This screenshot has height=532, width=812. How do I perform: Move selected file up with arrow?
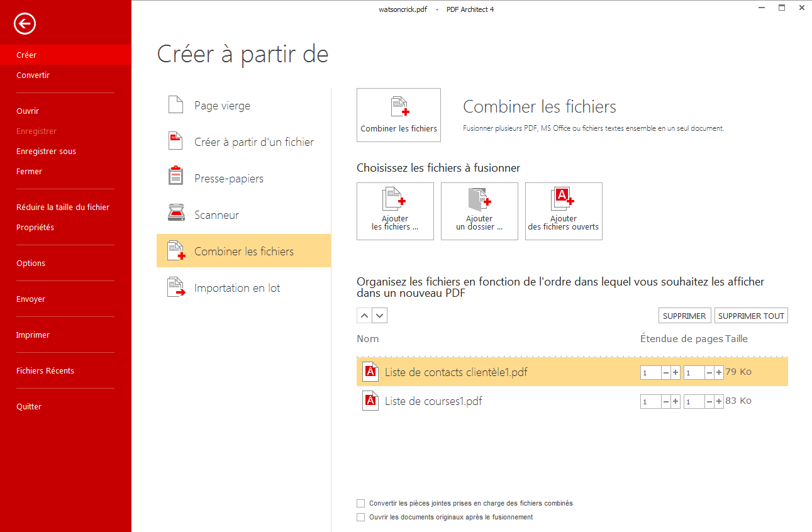364,316
